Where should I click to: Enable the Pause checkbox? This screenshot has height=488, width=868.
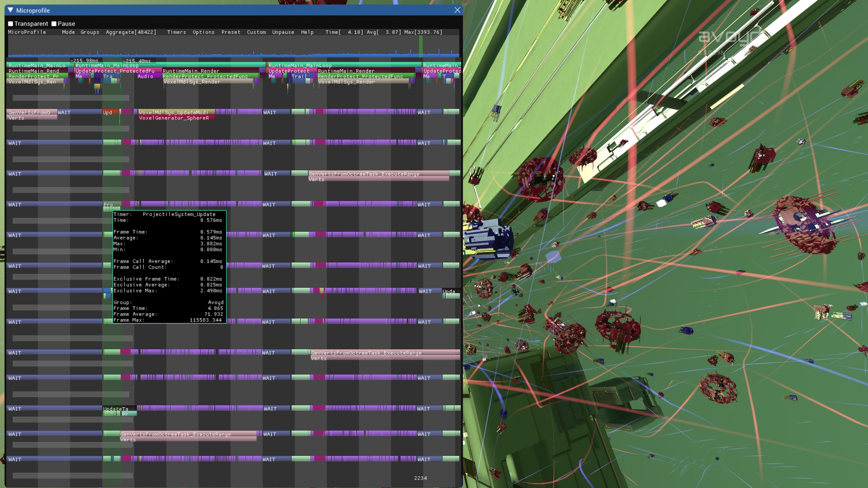(54, 23)
